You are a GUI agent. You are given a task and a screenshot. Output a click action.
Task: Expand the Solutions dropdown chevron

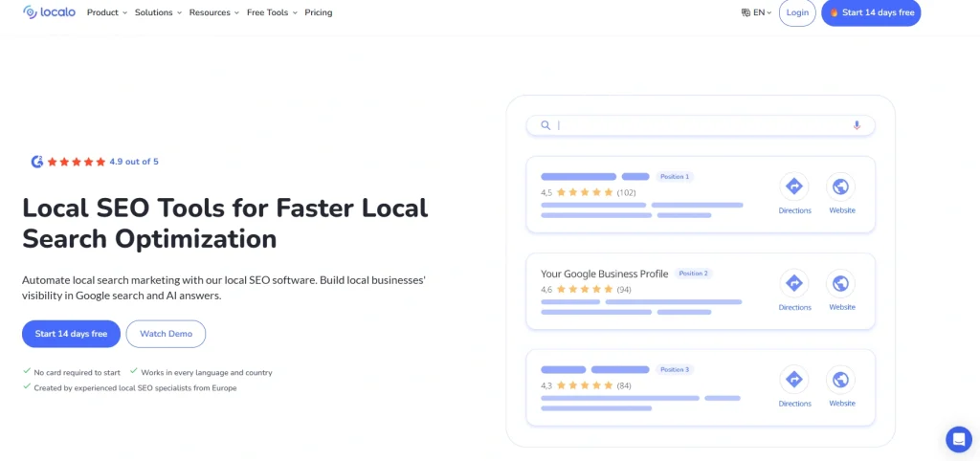point(179,12)
